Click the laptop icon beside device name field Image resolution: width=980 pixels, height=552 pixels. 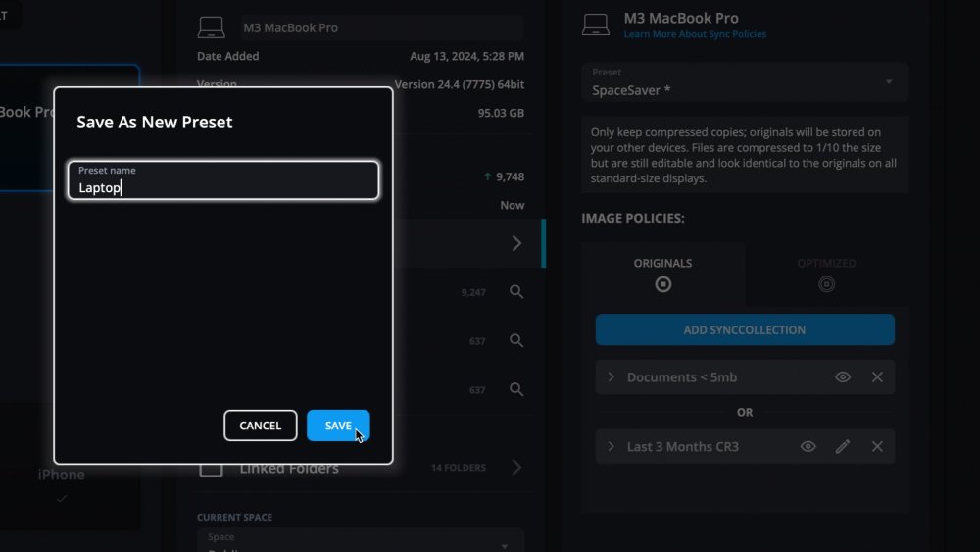click(211, 27)
